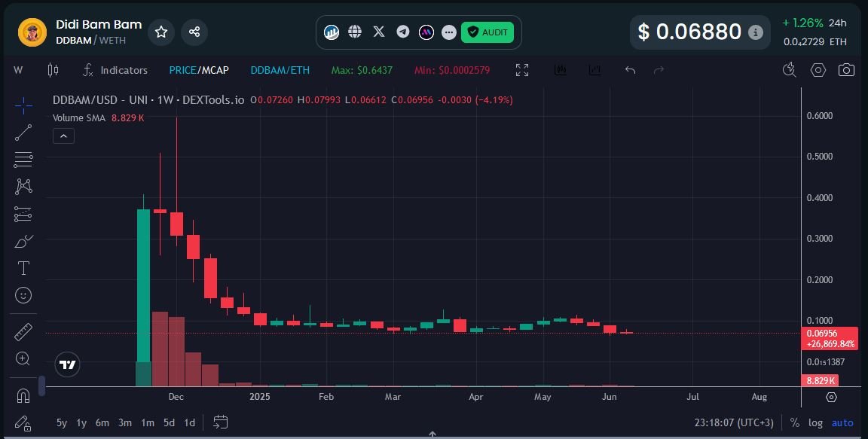The image size is (868, 439).
Task: Open the DEXTools chart link icon
Action: point(331,32)
